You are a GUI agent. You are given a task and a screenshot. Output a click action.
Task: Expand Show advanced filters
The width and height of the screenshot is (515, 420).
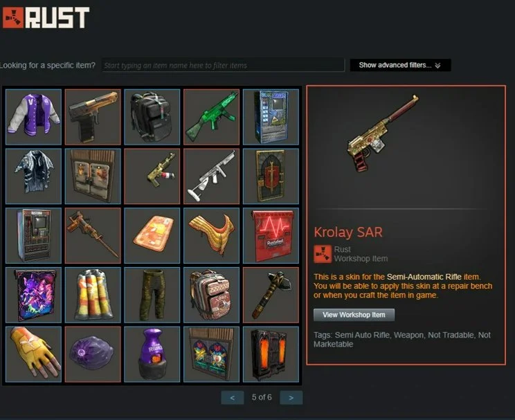tap(400, 65)
